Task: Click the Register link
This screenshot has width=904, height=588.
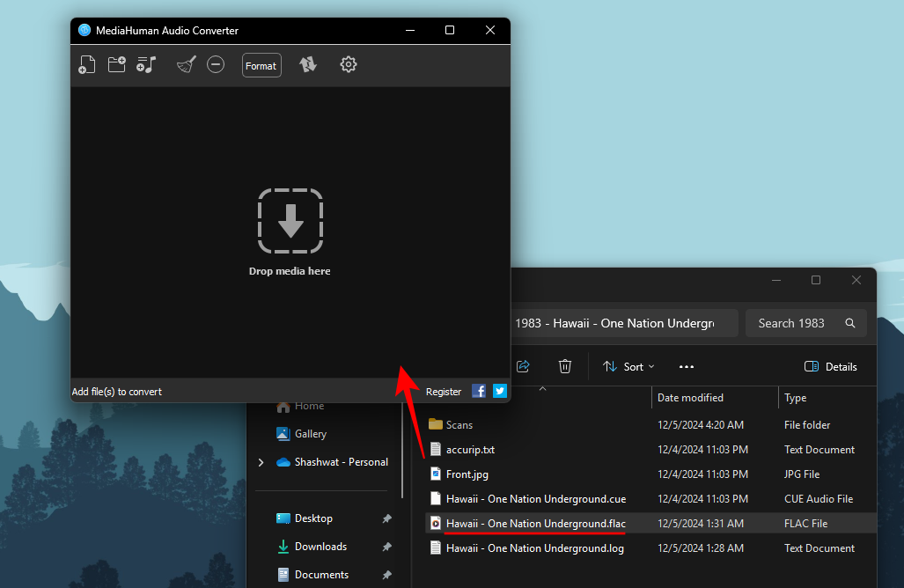Action: 444,392
